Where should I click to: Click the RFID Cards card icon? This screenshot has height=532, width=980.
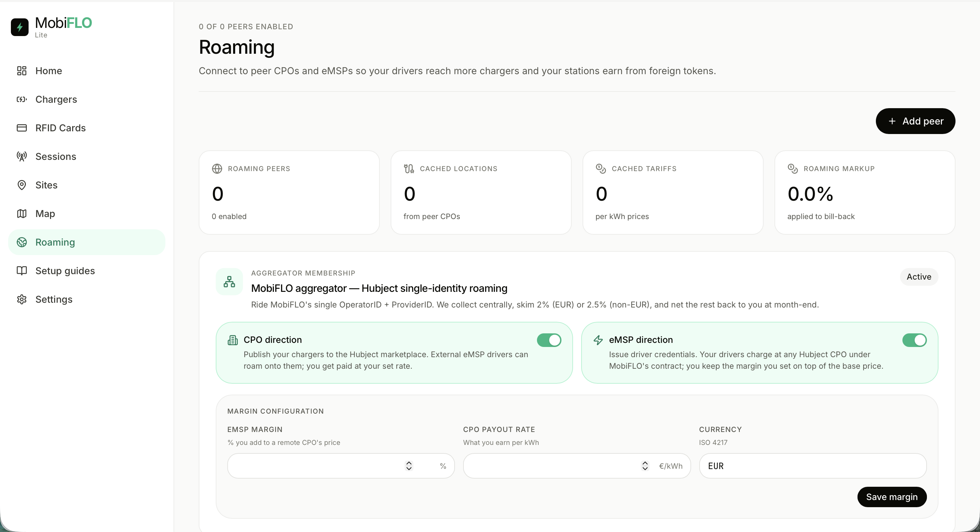click(x=22, y=128)
